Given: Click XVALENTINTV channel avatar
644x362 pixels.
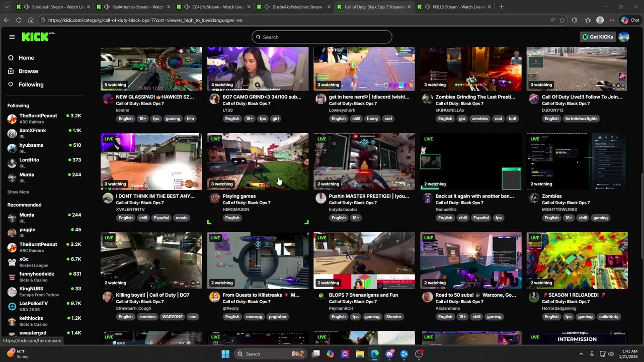Looking at the screenshot, I should click(x=108, y=198).
